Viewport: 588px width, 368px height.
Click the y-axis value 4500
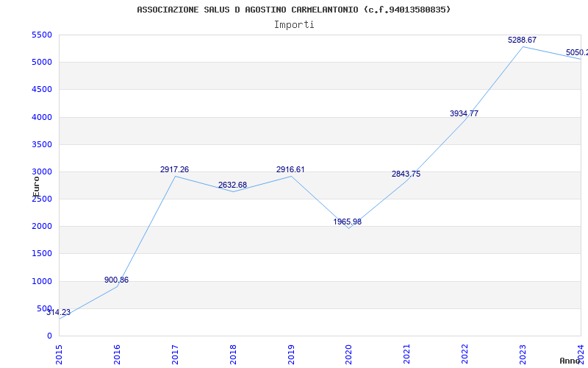[42, 90]
